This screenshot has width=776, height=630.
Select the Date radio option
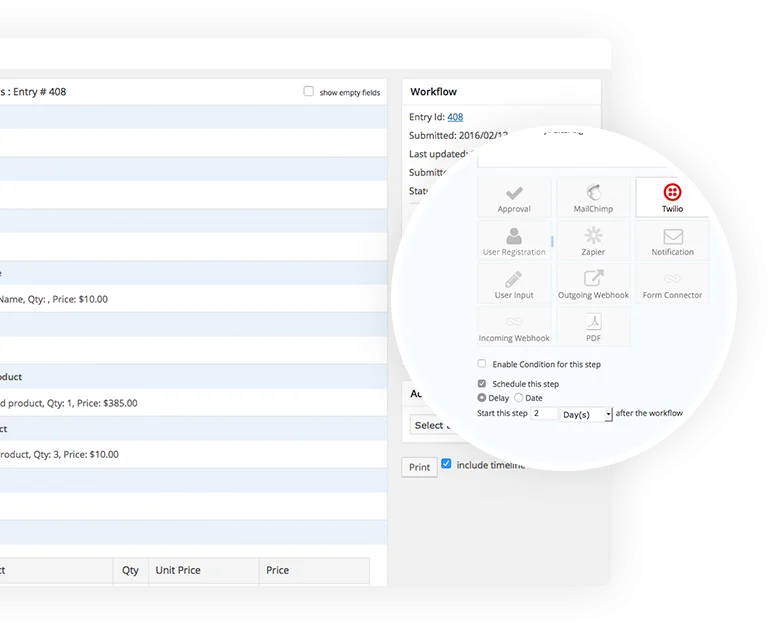[x=518, y=398]
